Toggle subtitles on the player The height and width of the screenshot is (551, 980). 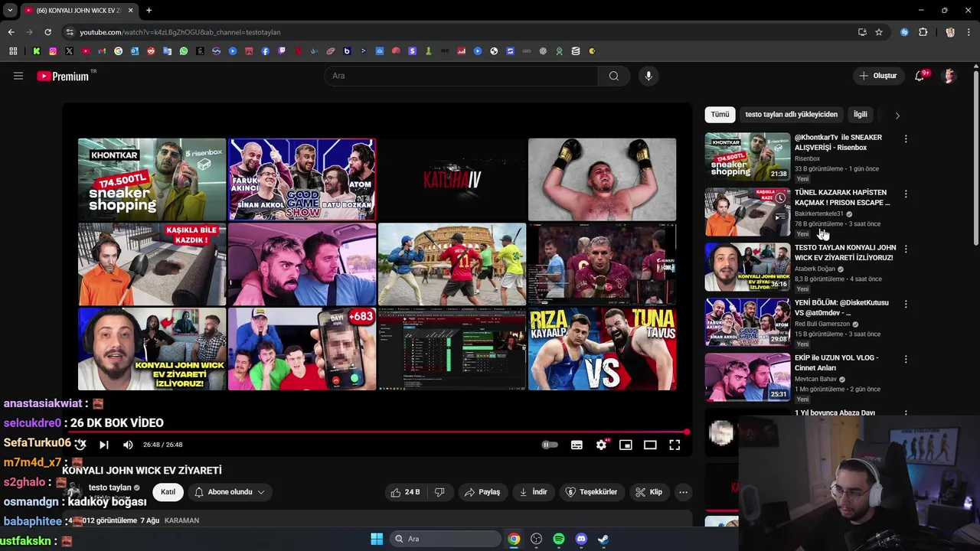(577, 445)
